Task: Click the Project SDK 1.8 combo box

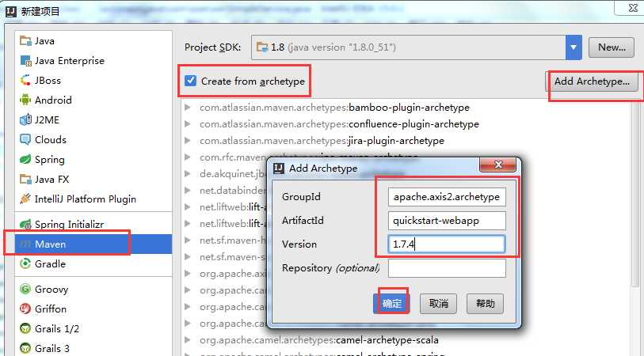Action: [417, 47]
